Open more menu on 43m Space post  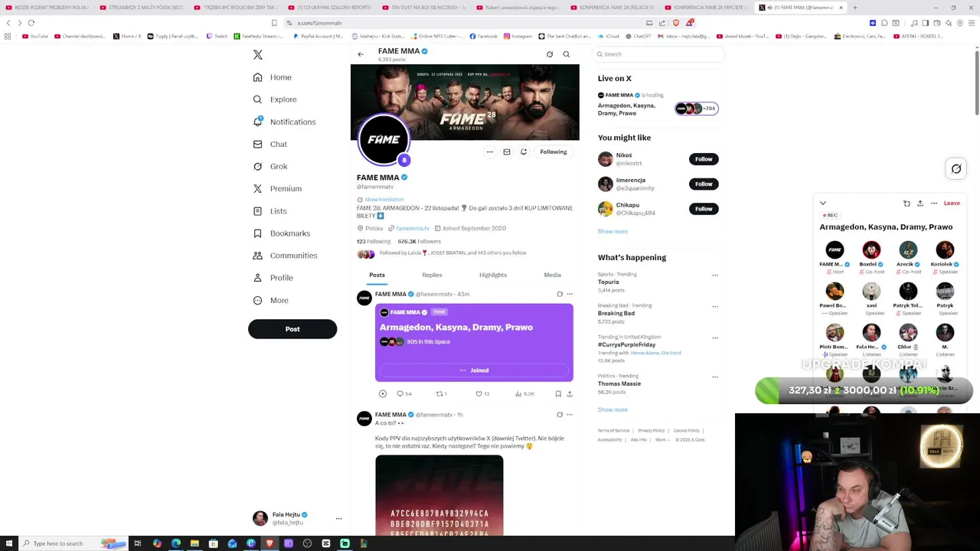[570, 294]
